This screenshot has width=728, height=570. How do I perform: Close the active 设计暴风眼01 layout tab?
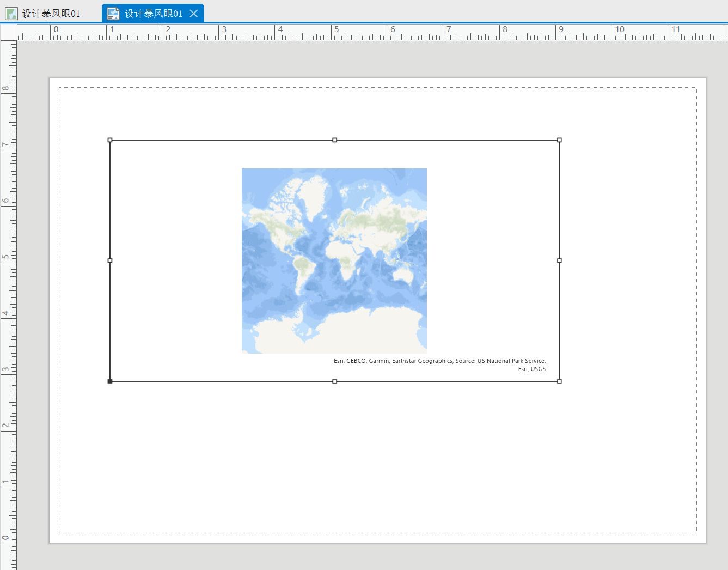click(193, 14)
